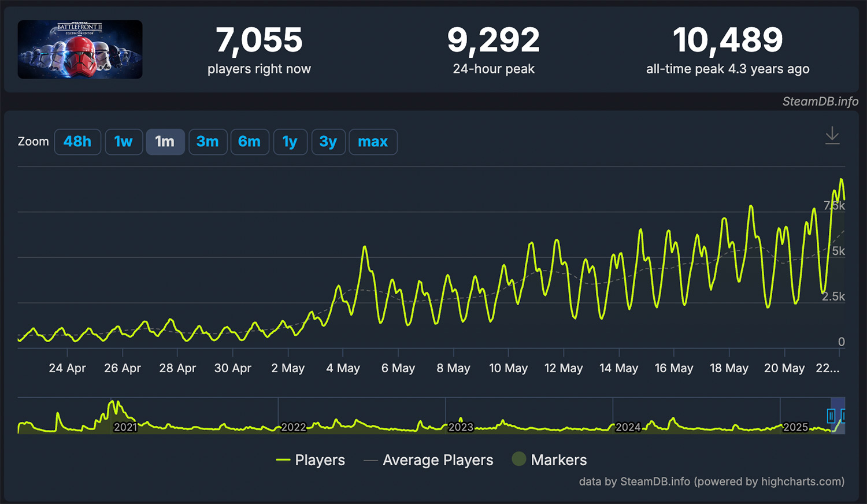Click the 24 Apr x-axis label

tap(67, 368)
